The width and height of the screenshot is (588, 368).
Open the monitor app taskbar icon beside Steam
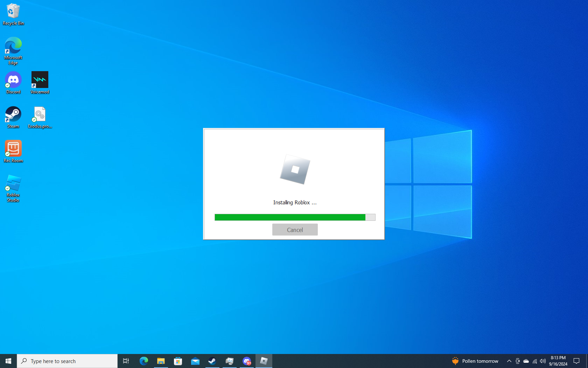pos(230,361)
